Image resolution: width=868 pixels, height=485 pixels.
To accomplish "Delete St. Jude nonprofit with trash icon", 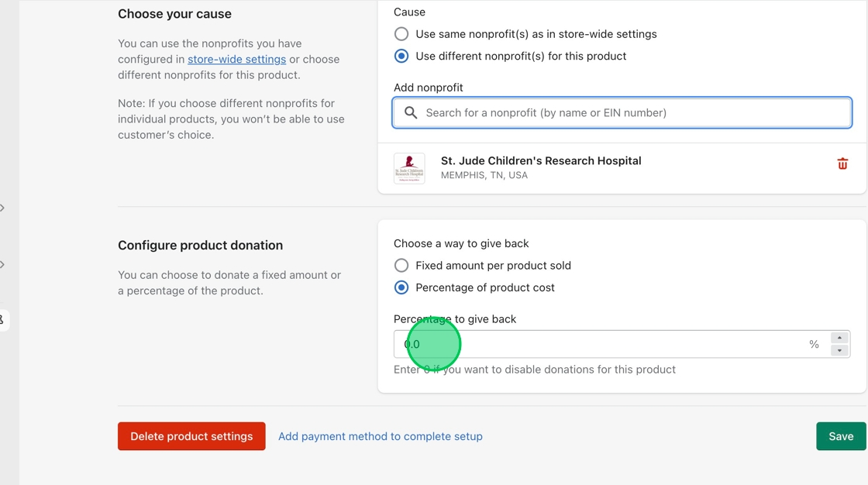I will click(842, 163).
